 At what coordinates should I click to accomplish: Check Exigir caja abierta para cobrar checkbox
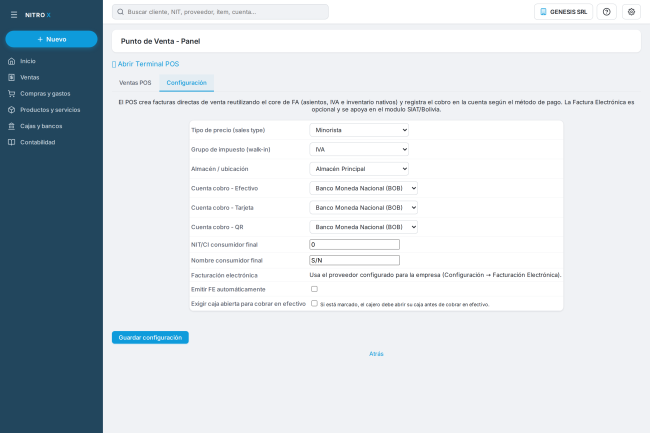[x=314, y=303]
